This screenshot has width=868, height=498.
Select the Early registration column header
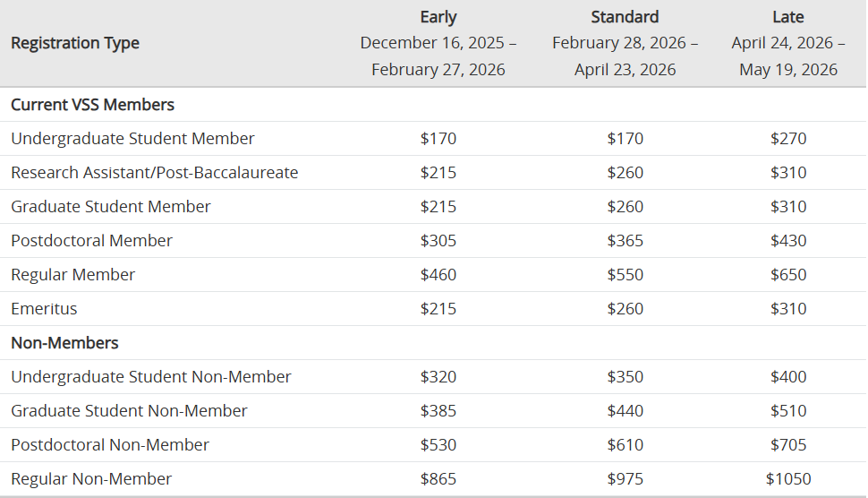pos(438,17)
